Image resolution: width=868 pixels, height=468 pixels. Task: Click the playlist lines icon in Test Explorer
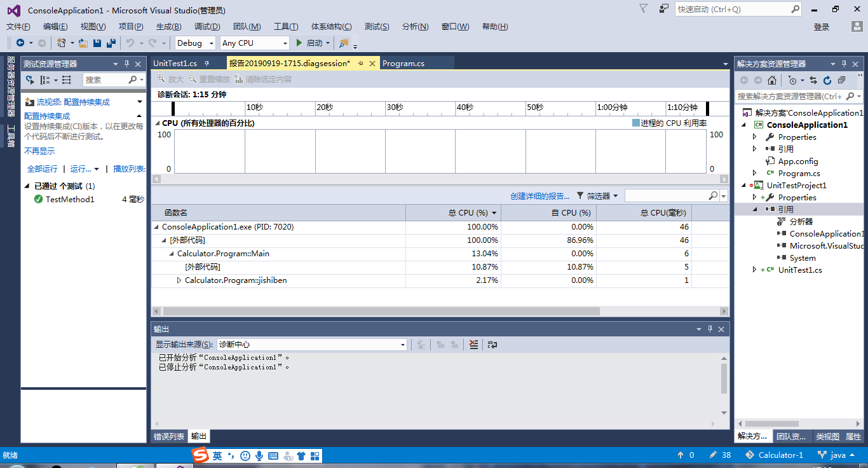tap(67, 79)
